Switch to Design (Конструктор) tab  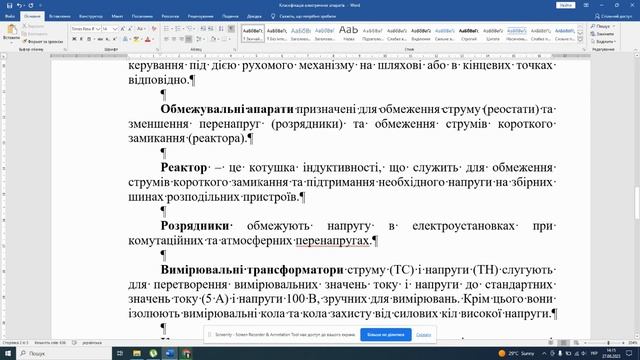pos(91,16)
